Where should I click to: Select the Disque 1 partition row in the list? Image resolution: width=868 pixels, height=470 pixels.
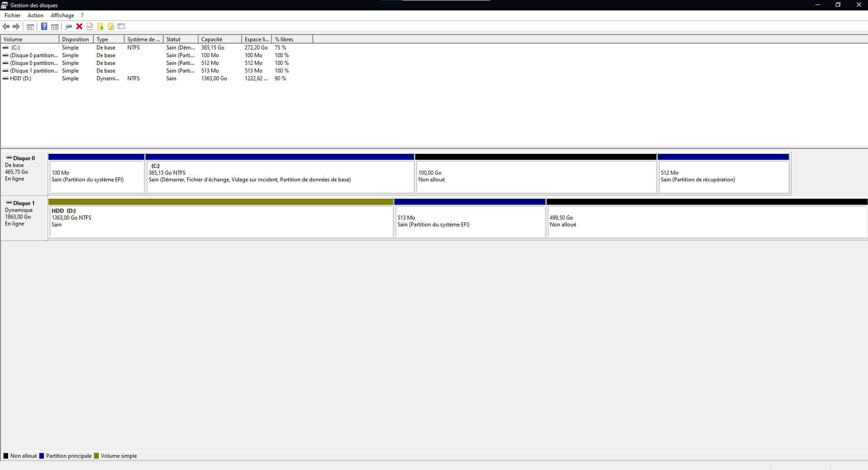point(157,71)
